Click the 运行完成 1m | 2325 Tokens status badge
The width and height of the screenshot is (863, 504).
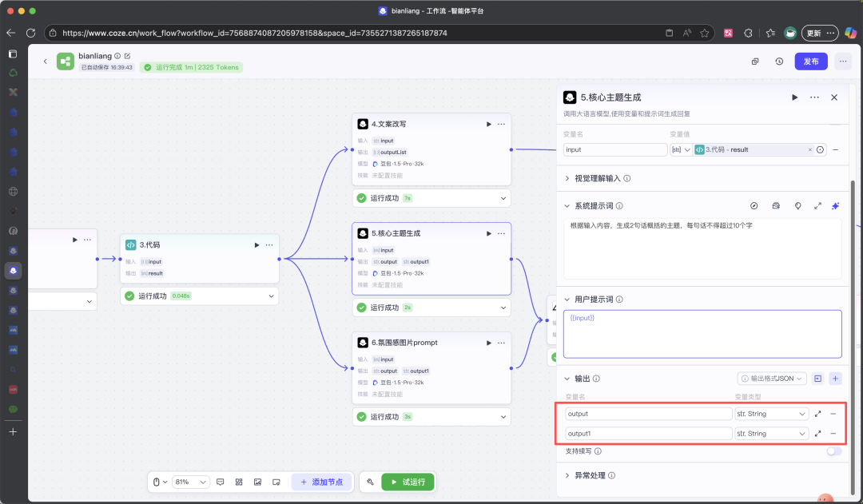tap(191, 67)
